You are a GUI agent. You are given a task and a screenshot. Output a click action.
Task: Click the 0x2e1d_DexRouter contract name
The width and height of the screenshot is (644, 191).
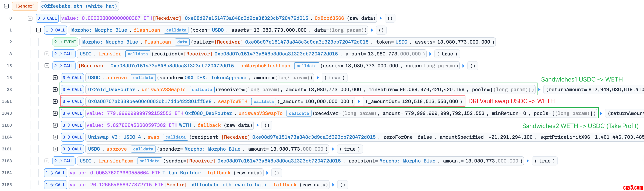[x=111, y=90]
